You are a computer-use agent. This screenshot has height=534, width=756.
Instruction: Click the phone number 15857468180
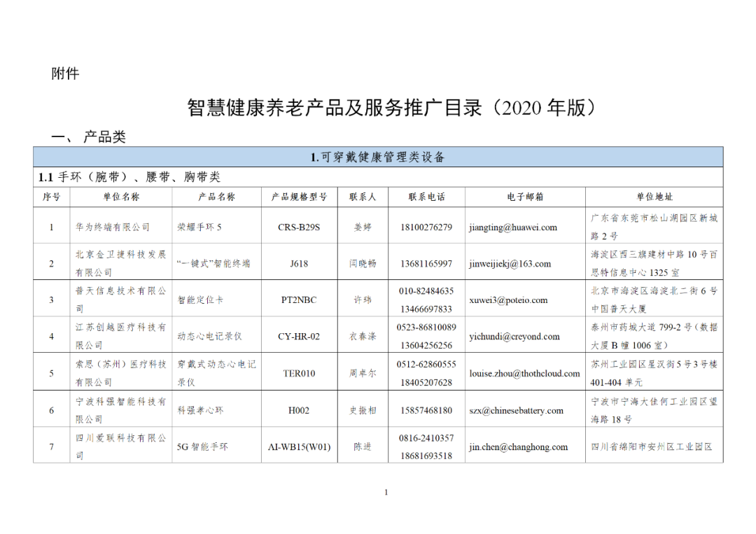coord(426,411)
